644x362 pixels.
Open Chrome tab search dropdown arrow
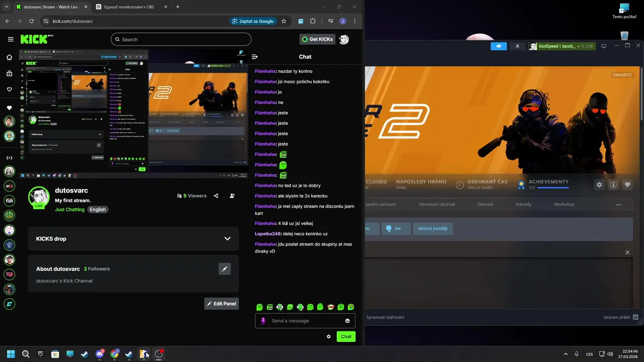click(x=7, y=7)
